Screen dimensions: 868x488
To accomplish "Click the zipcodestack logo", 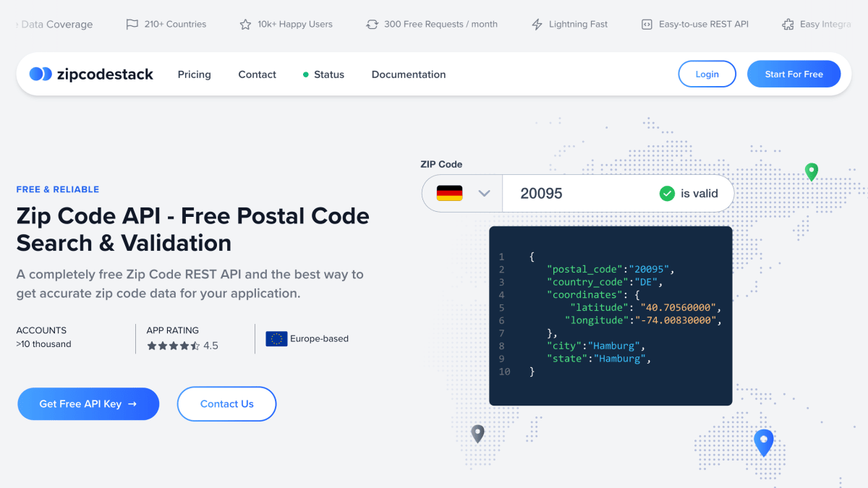I will (91, 74).
